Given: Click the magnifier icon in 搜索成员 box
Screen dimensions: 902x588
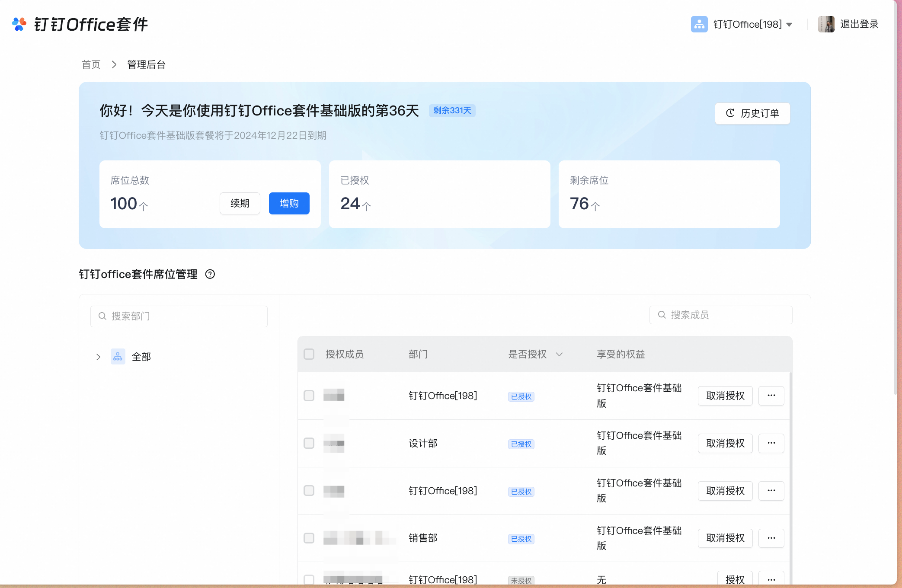Looking at the screenshot, I should point(662,315).
